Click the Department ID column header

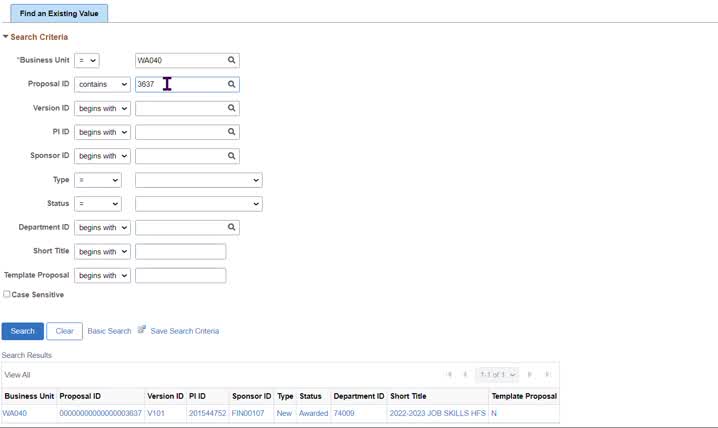click(x=359, y=396)
